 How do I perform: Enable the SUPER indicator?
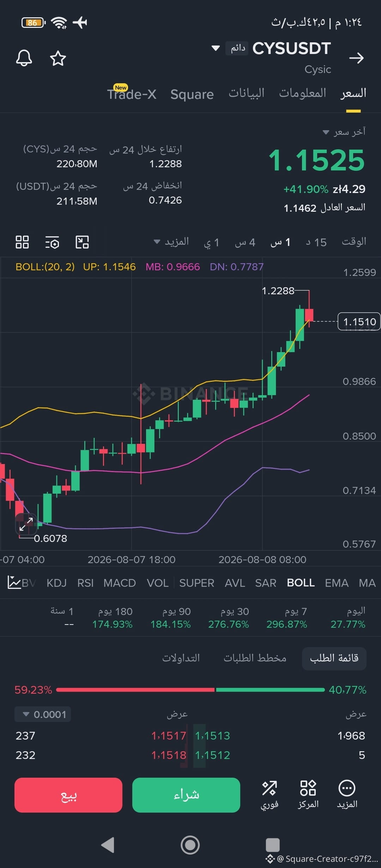[196, 583]
